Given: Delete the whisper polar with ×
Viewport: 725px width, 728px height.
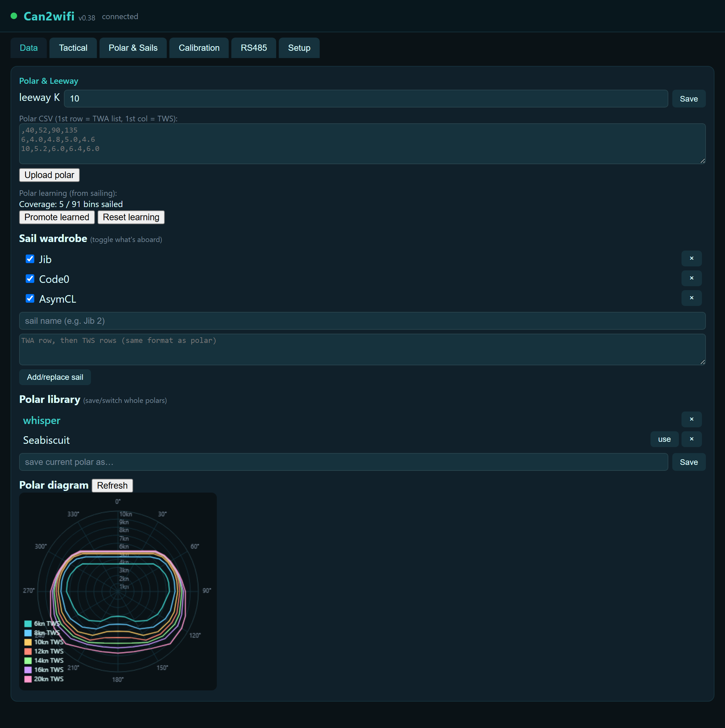Looking at the screenshot, I should (691, 419).
